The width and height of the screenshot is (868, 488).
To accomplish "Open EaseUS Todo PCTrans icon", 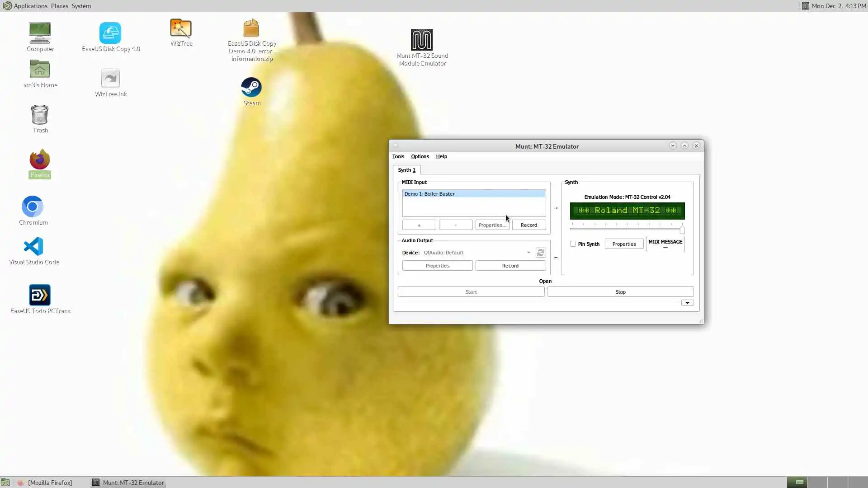I will (40, 296).
